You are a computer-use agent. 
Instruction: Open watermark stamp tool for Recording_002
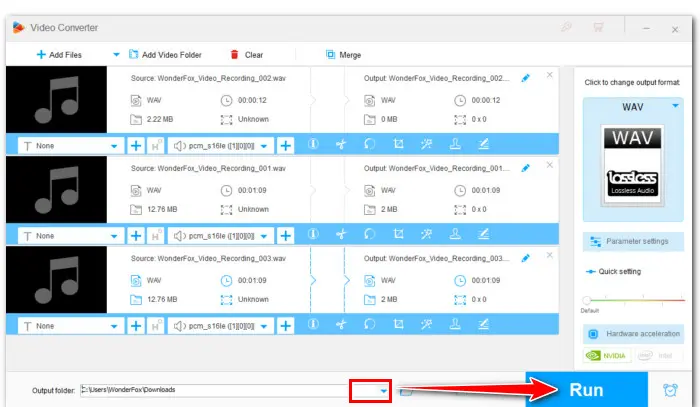455,144
